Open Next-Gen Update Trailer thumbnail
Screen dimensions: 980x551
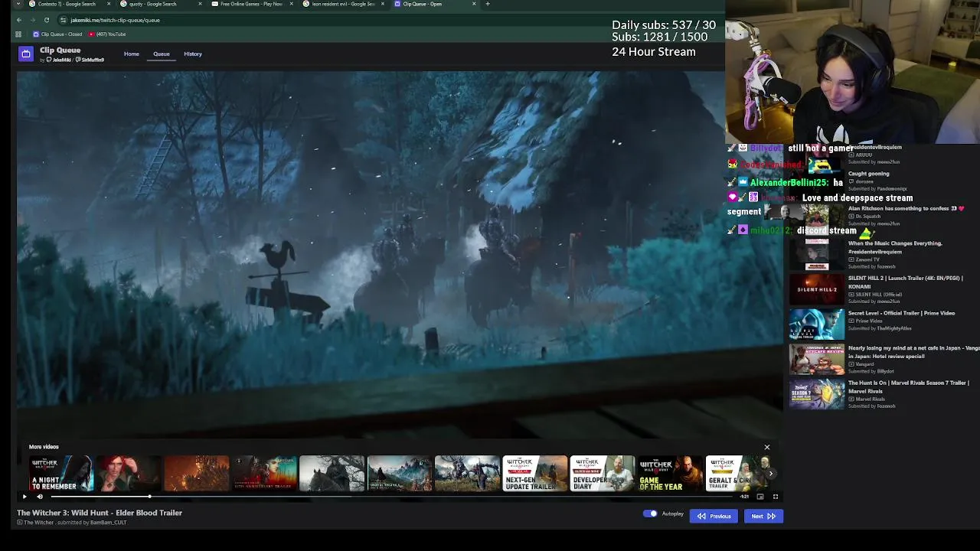point(534,474)
